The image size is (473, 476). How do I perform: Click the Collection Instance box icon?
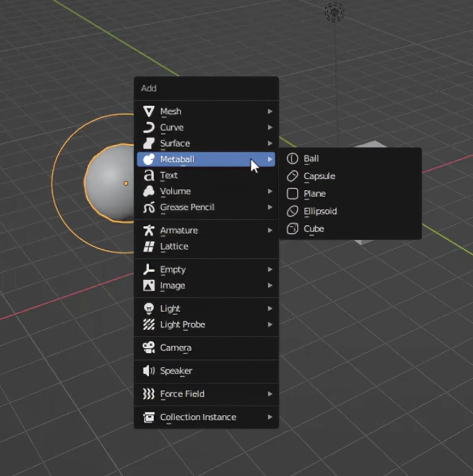point(149,417)
